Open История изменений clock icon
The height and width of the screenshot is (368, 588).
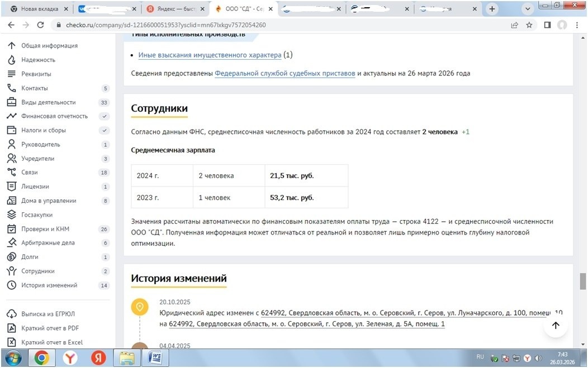[x=12, y=285]
